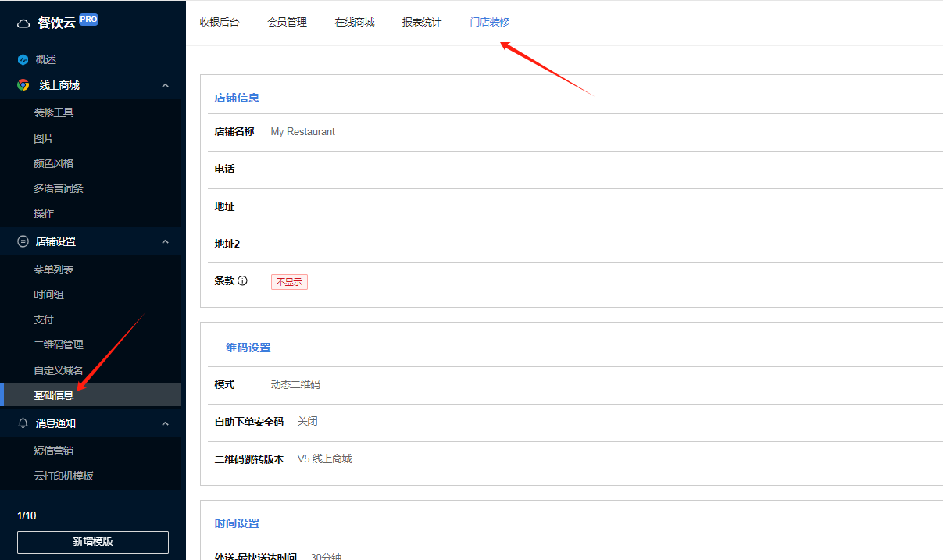Image resolution: width=943 pixels, height=560 pixels.
Task: Open 时间组 in the sidebar
Action: coord(48,294)
